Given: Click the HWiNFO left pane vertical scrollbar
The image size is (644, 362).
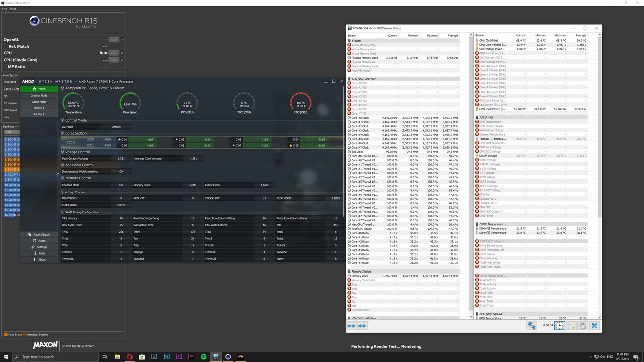Looking at the screenshot, I should click(x=471, y=173).
